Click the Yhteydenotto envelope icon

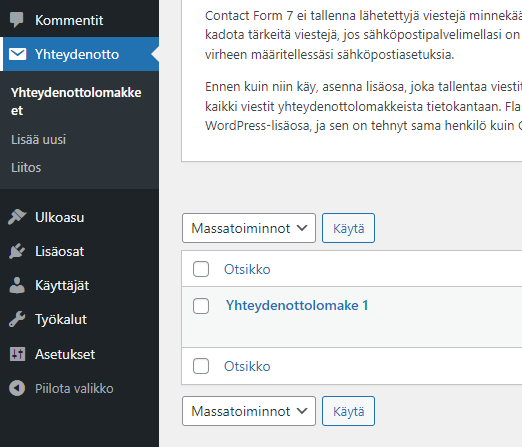[17, 54]
